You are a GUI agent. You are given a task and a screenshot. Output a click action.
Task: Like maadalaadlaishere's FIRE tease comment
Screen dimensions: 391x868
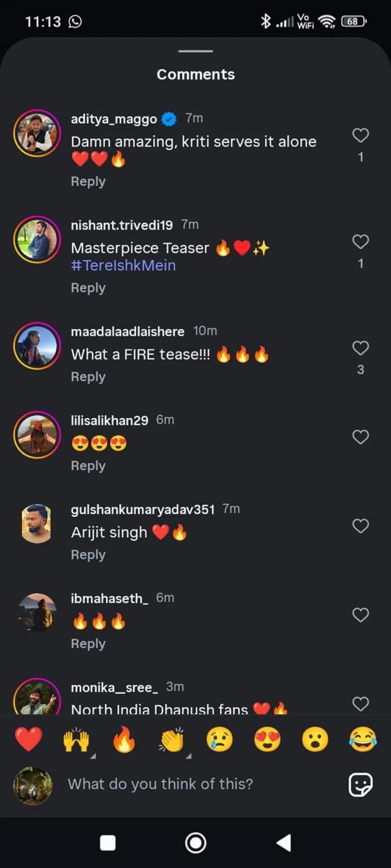(360, 348)
